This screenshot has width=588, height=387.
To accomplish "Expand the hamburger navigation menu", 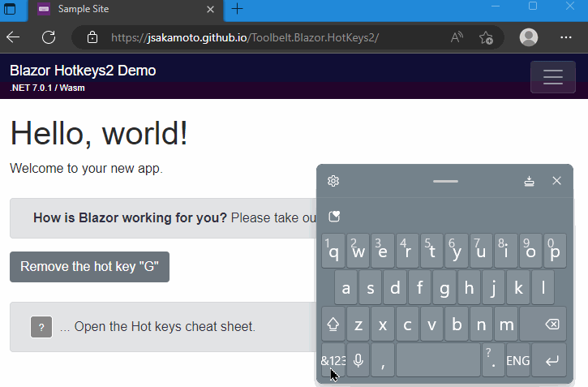I will tap(553, 77).
